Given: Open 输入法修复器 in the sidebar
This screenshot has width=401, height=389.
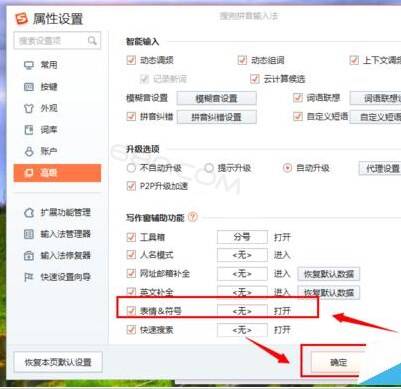Looking at the screenshot, I should coord(57,256).
